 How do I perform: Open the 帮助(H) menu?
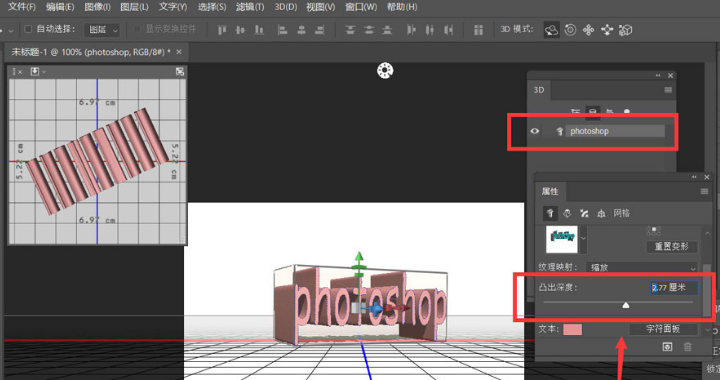pyautogui.click(x=402, y=7)
